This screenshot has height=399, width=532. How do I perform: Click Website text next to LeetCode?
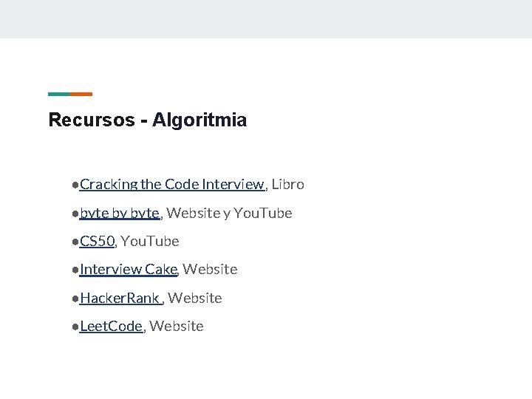[177, 326]
